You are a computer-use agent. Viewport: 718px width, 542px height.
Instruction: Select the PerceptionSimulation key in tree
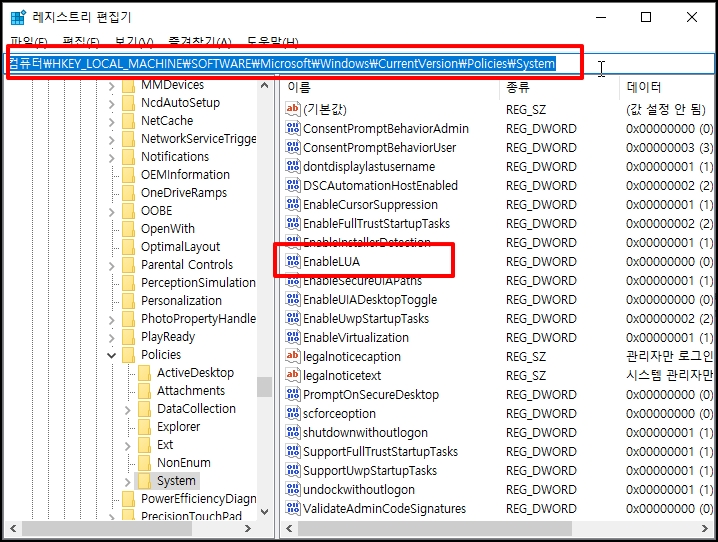(x=198, y=282)
